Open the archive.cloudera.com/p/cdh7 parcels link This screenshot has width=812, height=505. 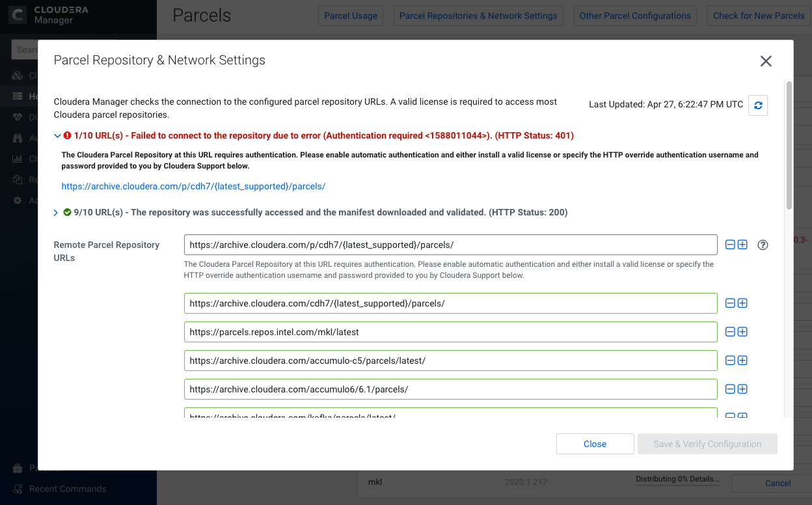[193, 186]
